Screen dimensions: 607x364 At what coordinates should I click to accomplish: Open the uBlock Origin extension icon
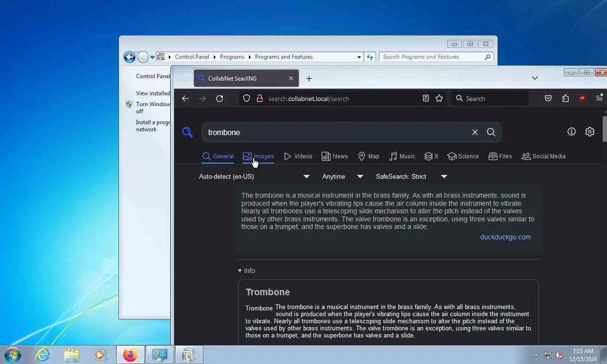click(x=582, y=98)
